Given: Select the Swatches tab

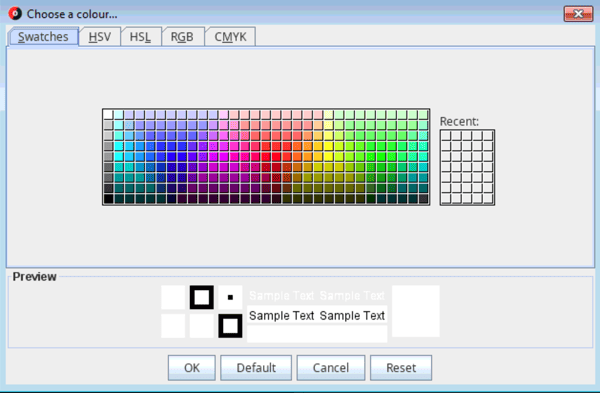Looking at the screenshot, I should click(x=43, y=37).
